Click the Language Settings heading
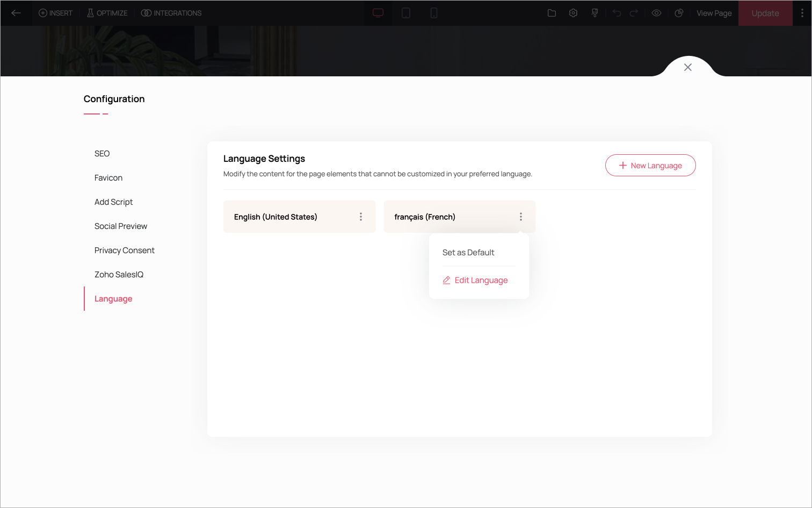Viewport: 812px width, 508px height. [x=264, y=159]
